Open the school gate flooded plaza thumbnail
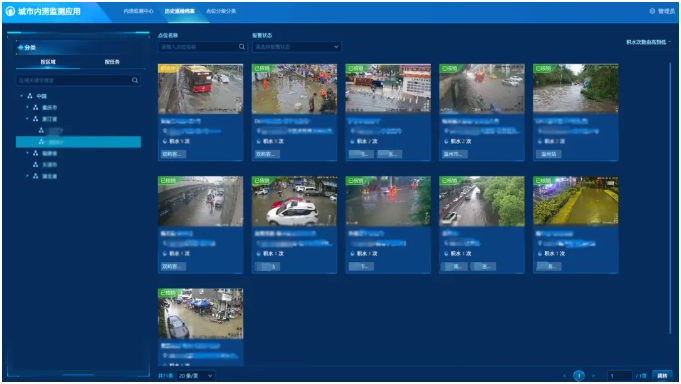 pos(388,89)
